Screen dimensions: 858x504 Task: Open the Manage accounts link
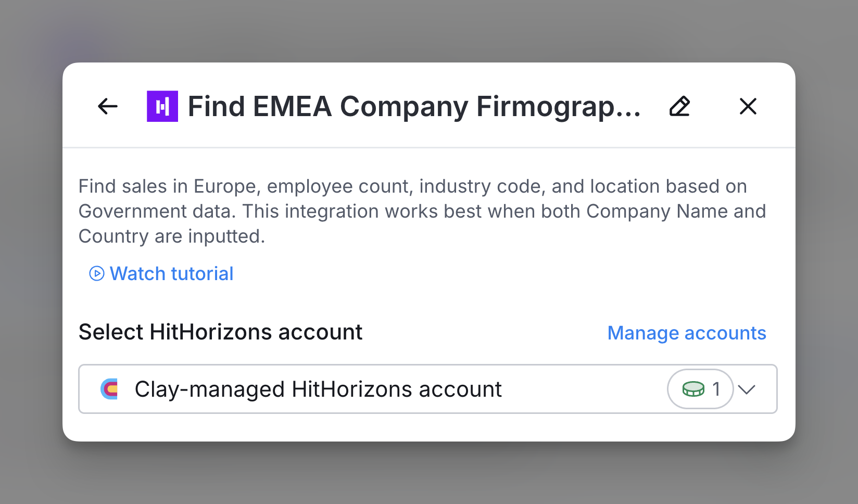(687, 333)
